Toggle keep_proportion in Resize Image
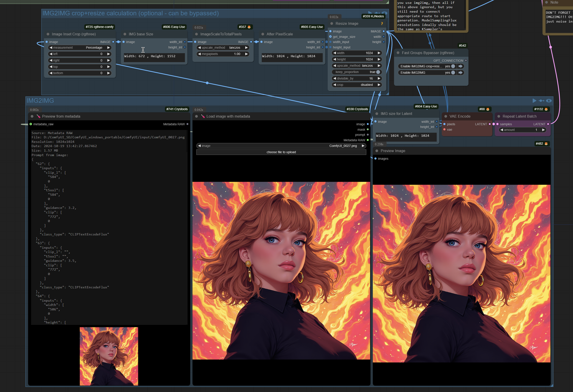Viewport: 573px width, 392px height. pyautogui.click(x=357, y=72)
